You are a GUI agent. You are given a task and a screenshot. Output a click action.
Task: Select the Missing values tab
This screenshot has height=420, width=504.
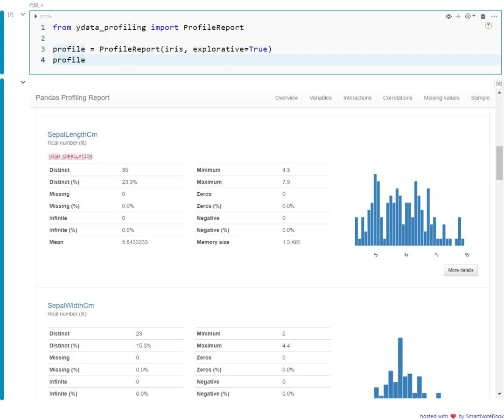441,98
